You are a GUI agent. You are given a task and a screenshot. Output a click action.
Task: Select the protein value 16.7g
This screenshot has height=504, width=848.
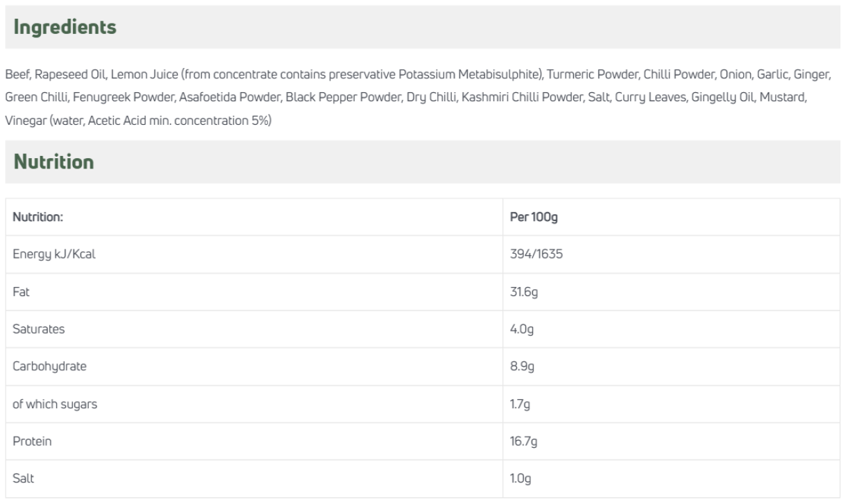coord(524,442)
